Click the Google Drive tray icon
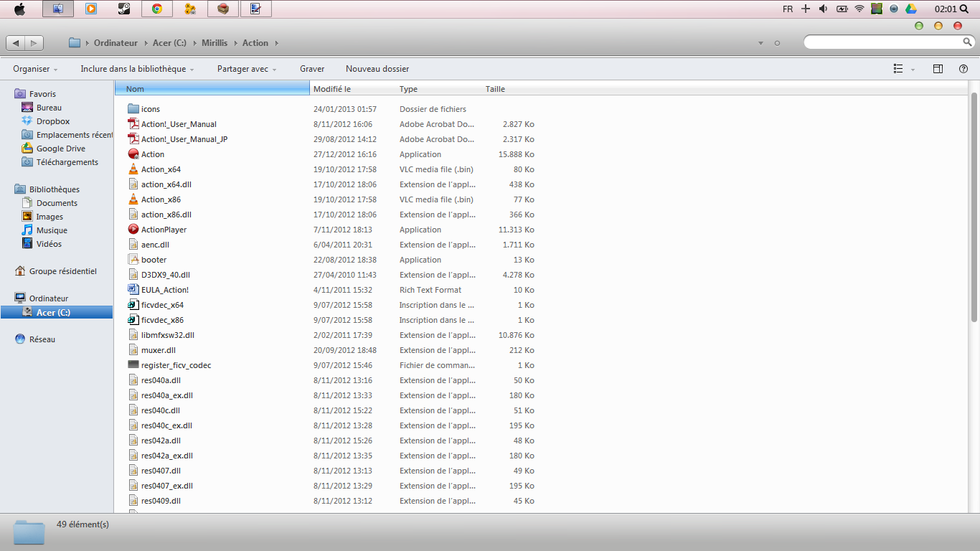This screenshot has height=551, width=980. [x=911, y=9]
